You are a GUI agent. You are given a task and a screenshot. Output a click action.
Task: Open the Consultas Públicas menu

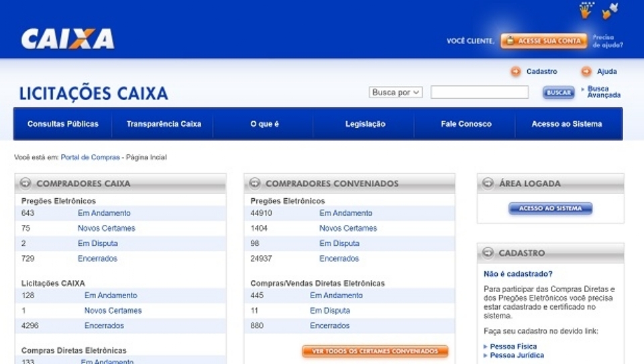[63, 124]
